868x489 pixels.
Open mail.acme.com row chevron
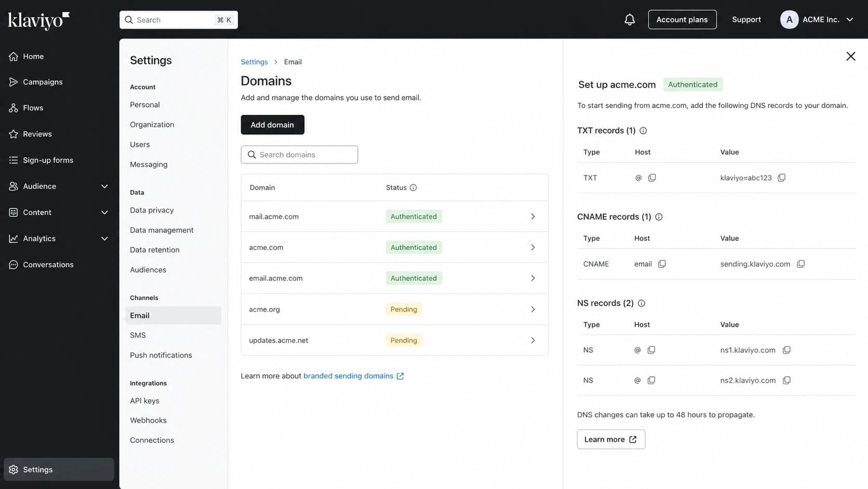[x=533, y=217]
